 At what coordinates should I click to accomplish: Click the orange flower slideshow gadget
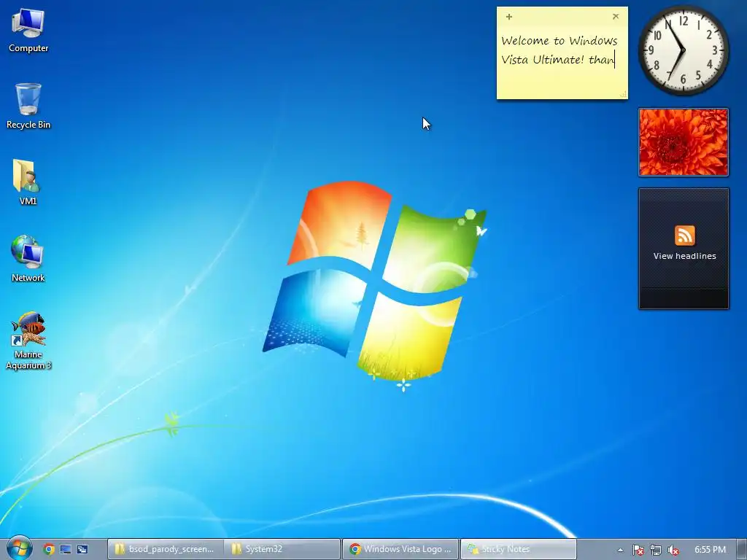[x=684, y=142]
